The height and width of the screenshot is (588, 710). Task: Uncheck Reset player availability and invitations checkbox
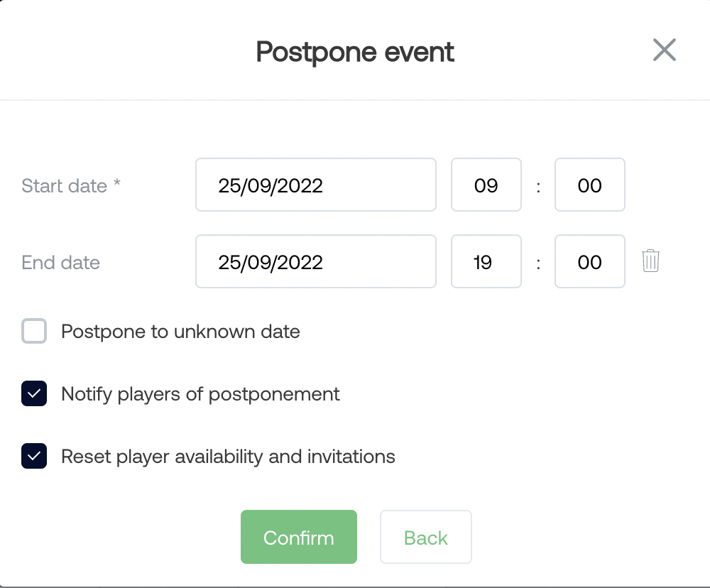point(34,456)
